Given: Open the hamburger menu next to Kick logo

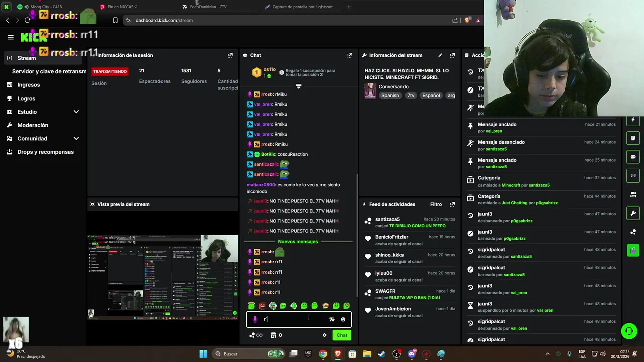Looking at the screenshot, I should point(11,37).
